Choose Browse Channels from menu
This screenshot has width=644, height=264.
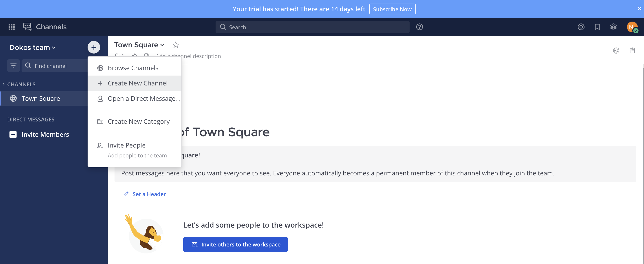point(133,68)
